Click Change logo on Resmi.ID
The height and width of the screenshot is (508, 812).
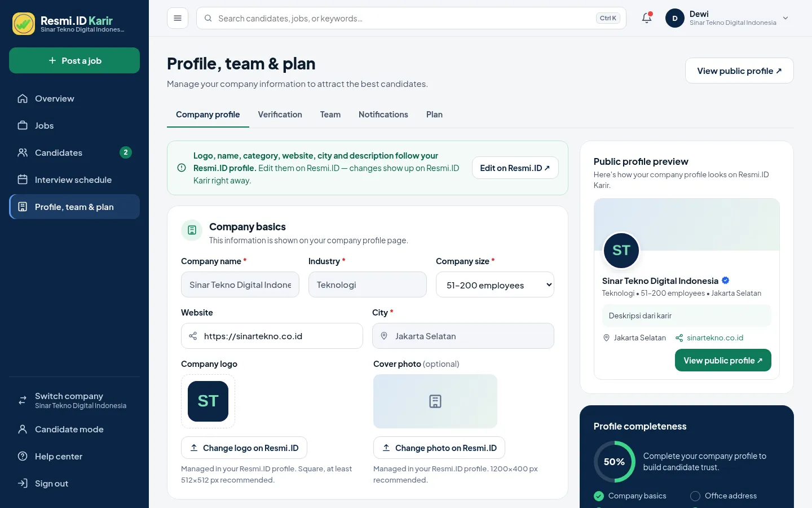(244, 448)
